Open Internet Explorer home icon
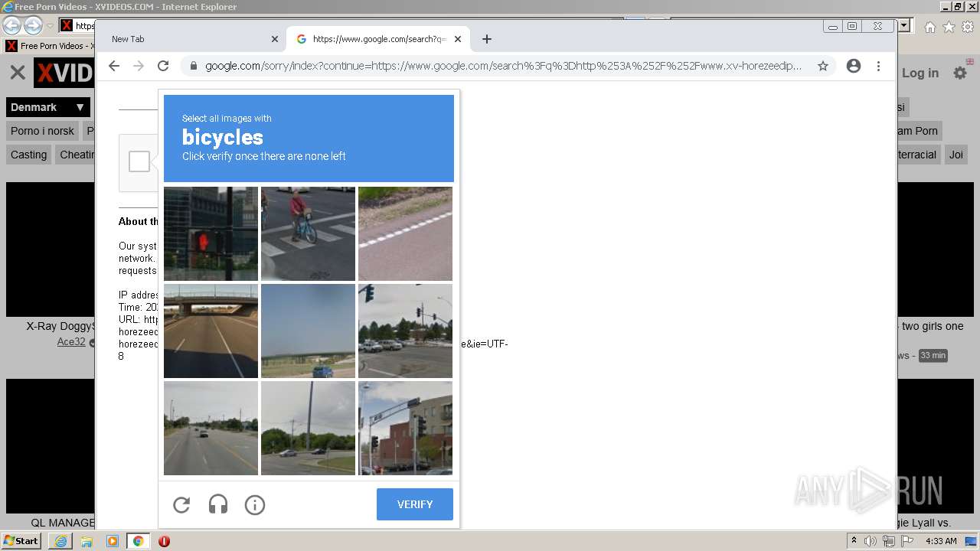This screenshot has height=551, width=980. (929, 27)
